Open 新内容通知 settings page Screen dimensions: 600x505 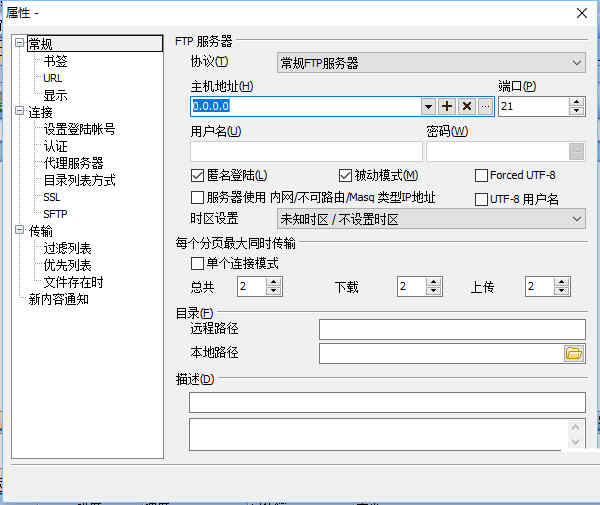pos(59,299)
